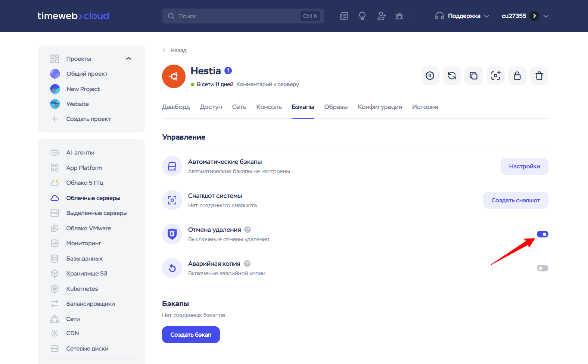
Task: Focus the Поиск search field
Action: [243, 16]
